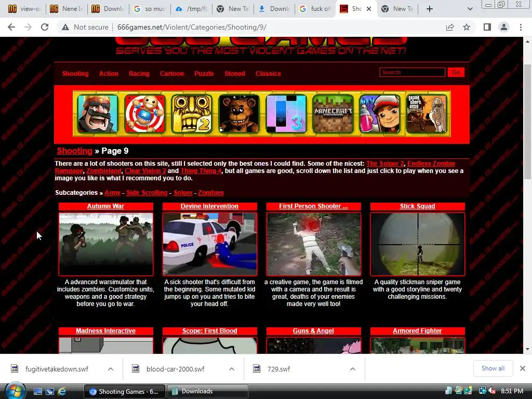This screenshot has height=399, width=532.
Task: Open the Sniper subcategory
Action: point(183,193)
